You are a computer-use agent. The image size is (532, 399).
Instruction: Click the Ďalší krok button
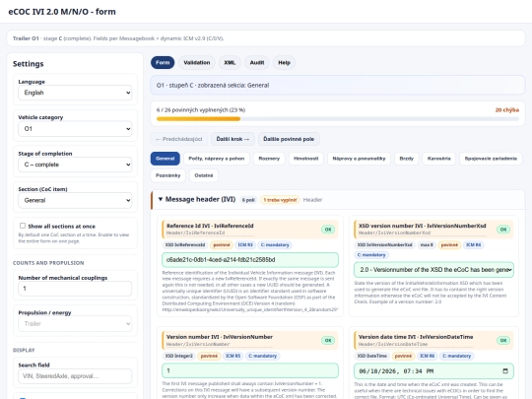233,139
